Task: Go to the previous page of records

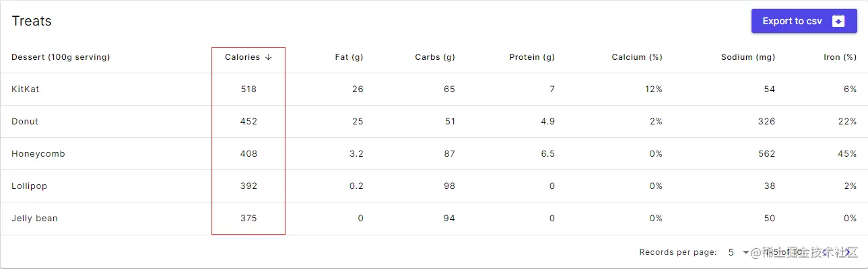Action: tap(825, 252)
